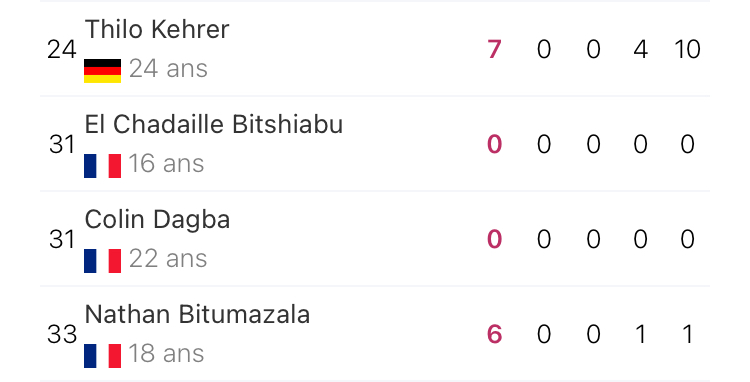Click the "22 ans" age label
The height and width of the screenshot is (382, 750).
point(168,259)
